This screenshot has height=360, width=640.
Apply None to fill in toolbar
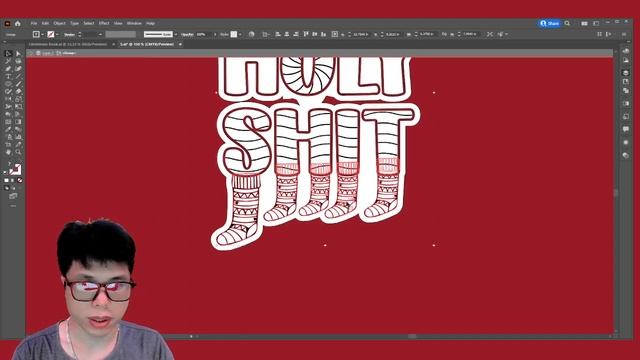(x=20, y=180)
